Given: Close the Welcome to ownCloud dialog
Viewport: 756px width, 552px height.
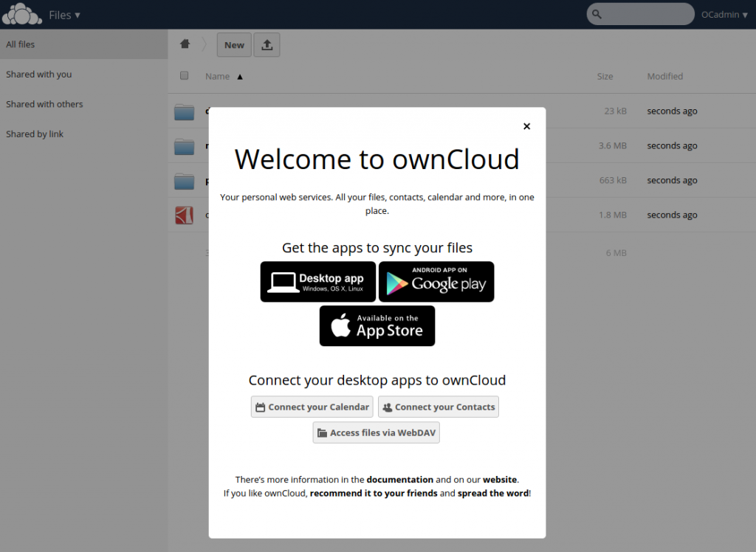Looking at the screenshot, I should pyautogui.click(x=526, y=126).
